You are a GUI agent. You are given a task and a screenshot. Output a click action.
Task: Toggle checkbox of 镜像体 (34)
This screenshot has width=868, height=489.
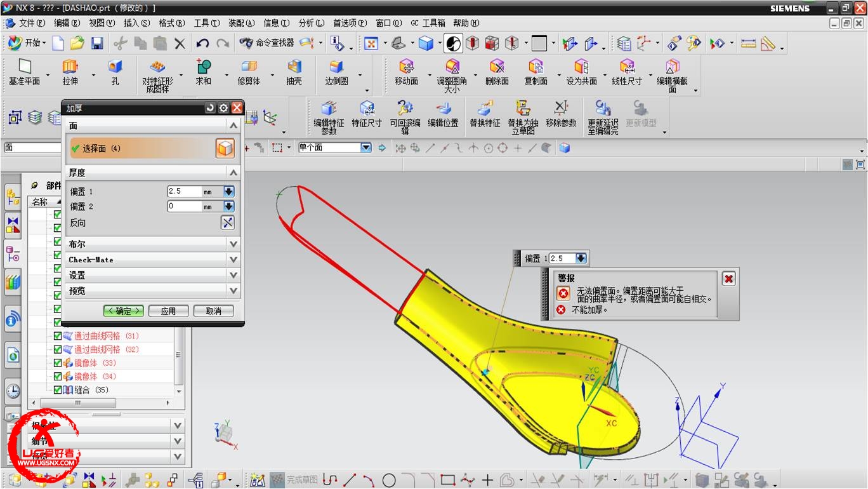click(x=58, y=376)
